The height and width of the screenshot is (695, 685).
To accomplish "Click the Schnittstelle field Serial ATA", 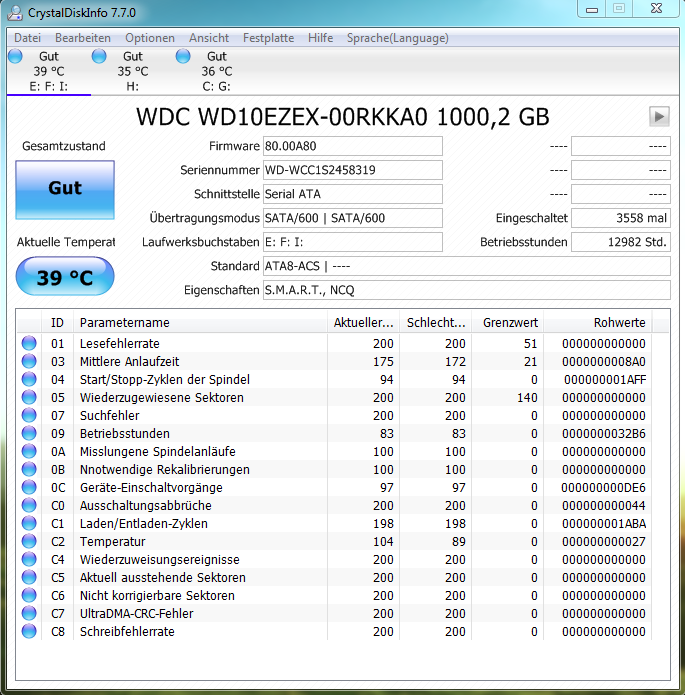I will click(352, 194).
